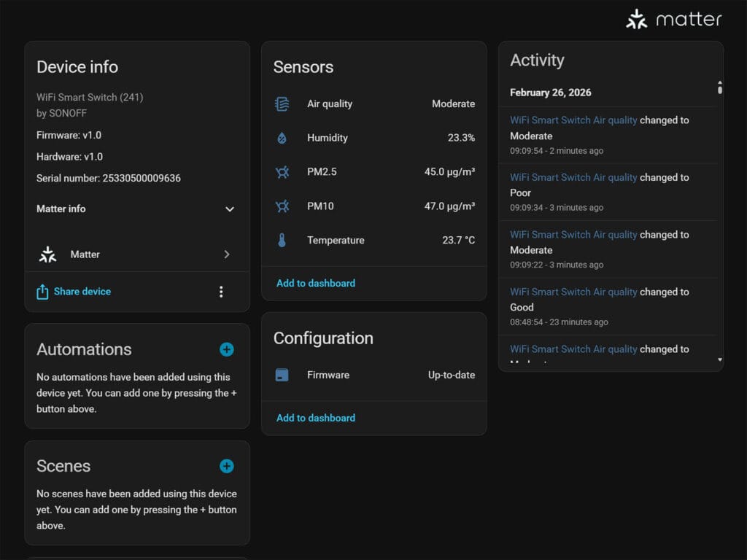Add a new automation with plus icon

[x=227, y=349]
